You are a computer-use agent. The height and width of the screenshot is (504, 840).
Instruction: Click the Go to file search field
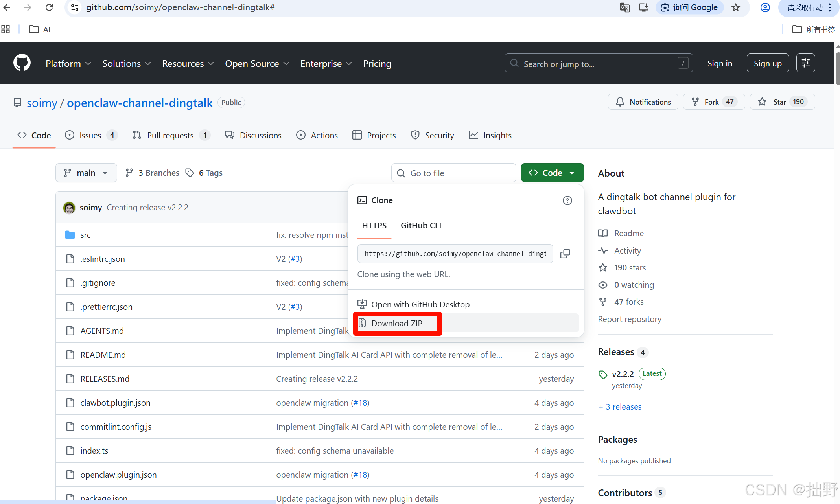[x=453, y=173]
